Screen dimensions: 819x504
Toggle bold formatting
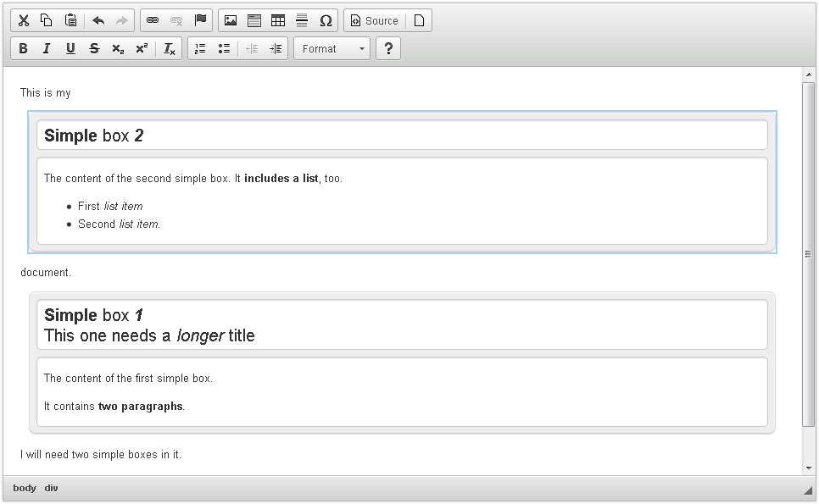click(x=23, y=48)
